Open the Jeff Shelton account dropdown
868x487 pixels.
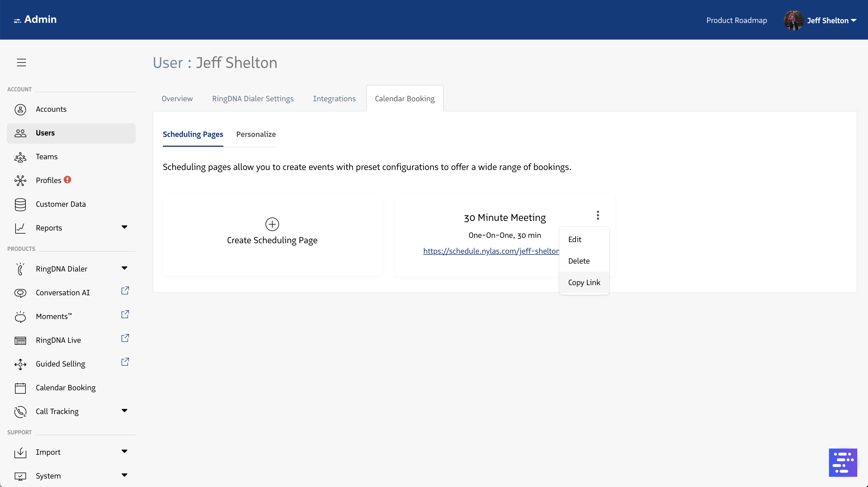(831, 21)
